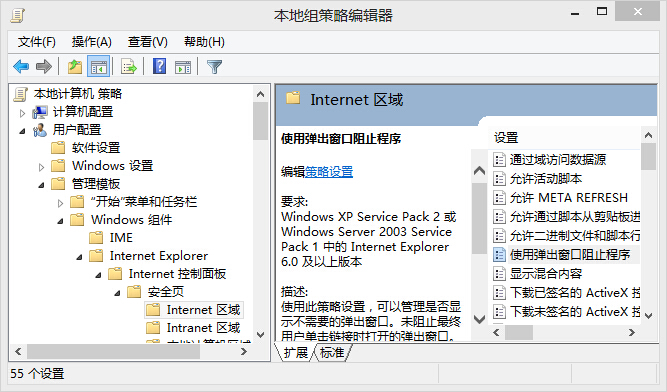Screen dimensions: 667x392
Task: Click folder icon next to Intranet 区域
Action: pyautogui.click(x=153, y=328)
